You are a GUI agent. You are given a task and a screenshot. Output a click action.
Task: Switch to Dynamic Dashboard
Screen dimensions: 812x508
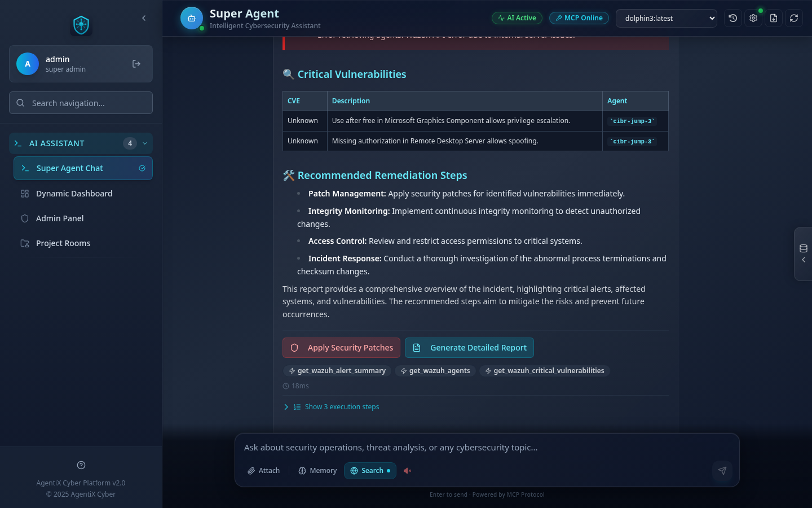click(x=74, y=194)
